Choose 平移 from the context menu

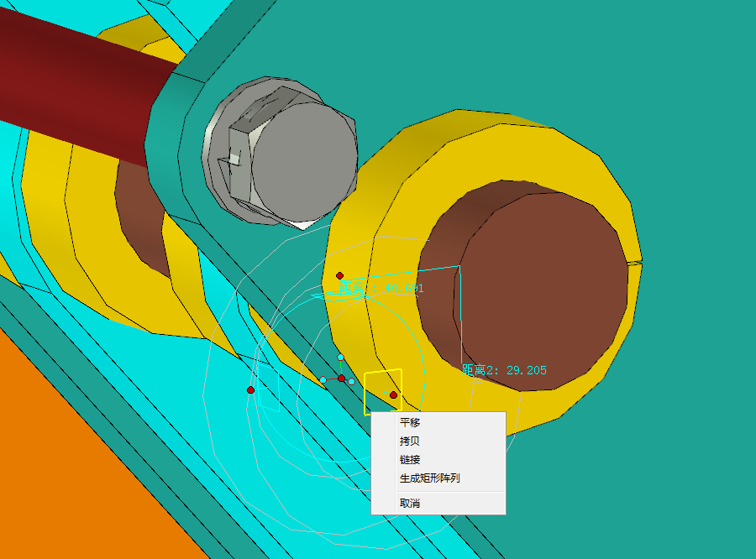pos(410,422)
